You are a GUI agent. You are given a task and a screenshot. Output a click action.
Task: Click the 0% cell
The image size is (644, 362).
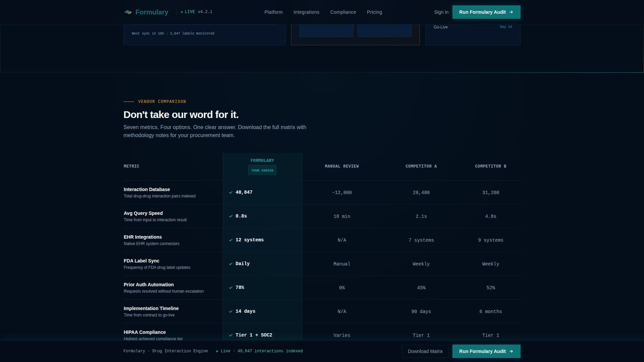[x=342, y=288]
